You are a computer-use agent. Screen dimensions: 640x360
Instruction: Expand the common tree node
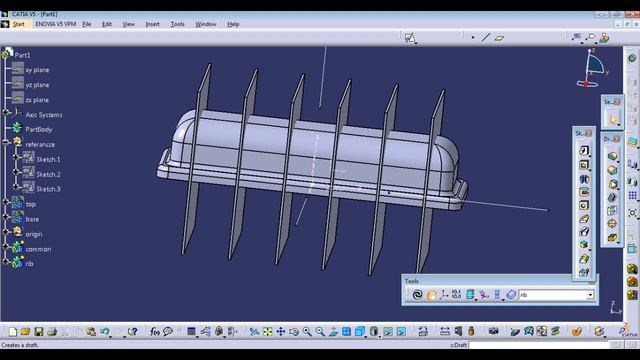tap(5, 246)
